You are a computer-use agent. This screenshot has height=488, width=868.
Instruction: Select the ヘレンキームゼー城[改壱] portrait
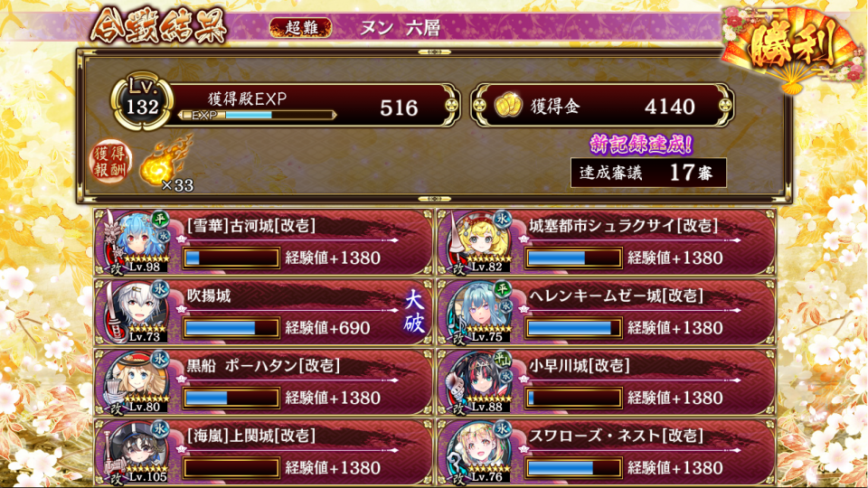coord(479,313)
